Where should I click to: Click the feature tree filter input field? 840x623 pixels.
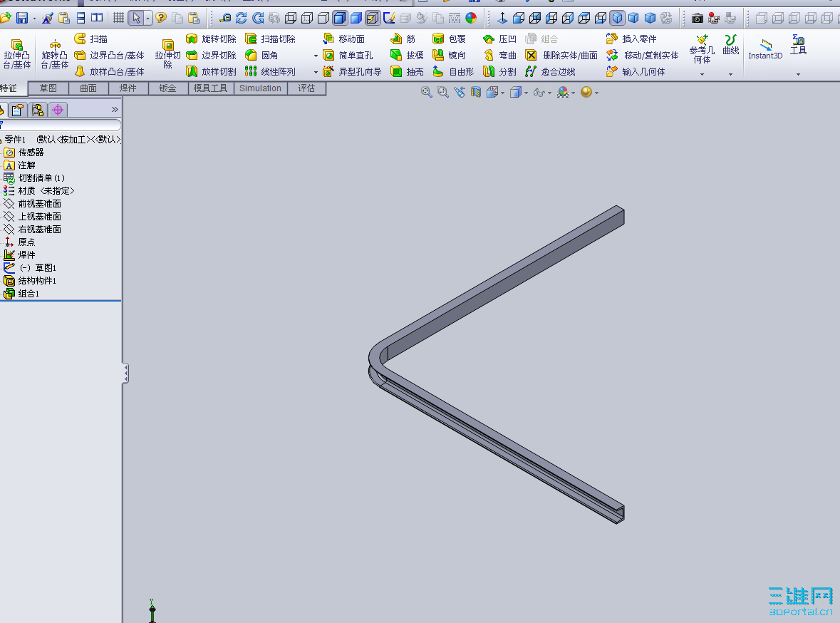61,125
